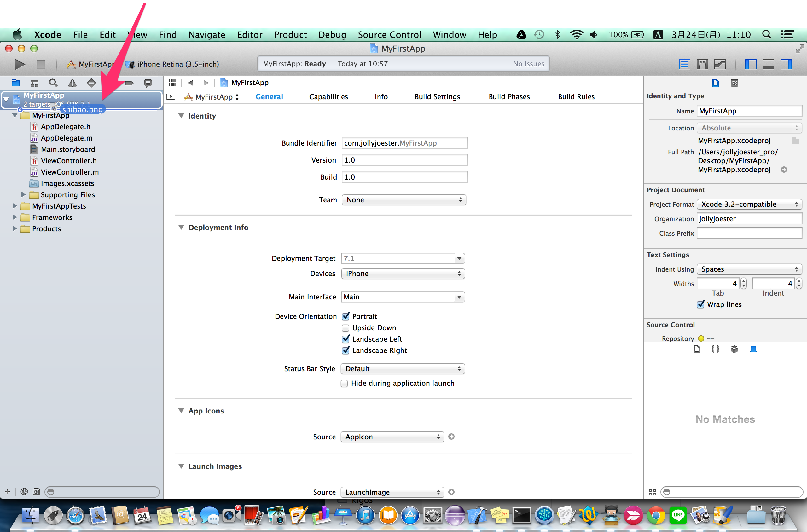Show the Object library cube icon

pos(734,349)
